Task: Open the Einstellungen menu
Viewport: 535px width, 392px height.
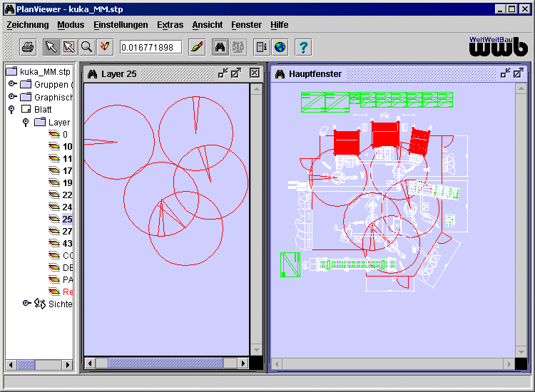Action: point(121,25)
